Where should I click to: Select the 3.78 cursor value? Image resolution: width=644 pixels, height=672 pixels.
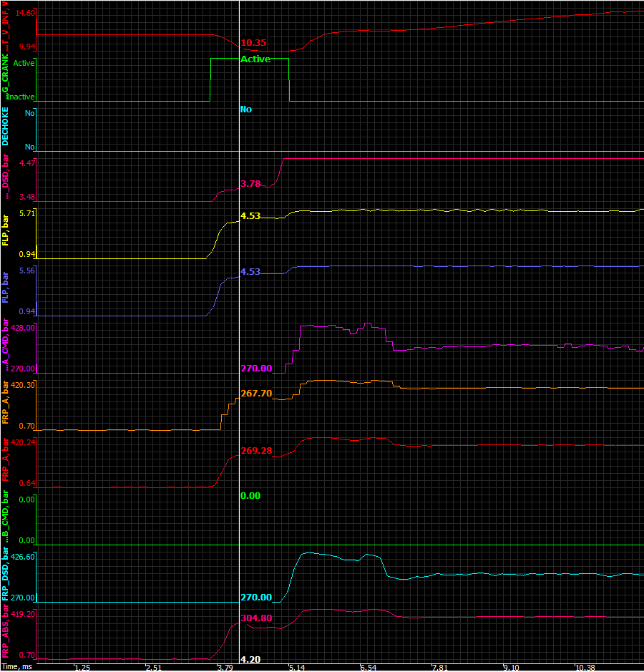coord(250,184)
